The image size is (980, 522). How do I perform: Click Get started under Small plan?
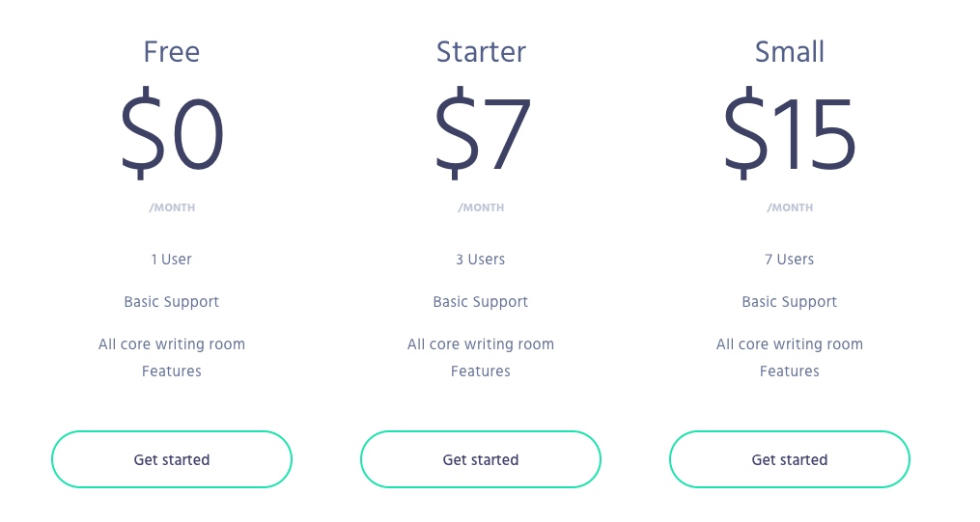coord(790,459)
